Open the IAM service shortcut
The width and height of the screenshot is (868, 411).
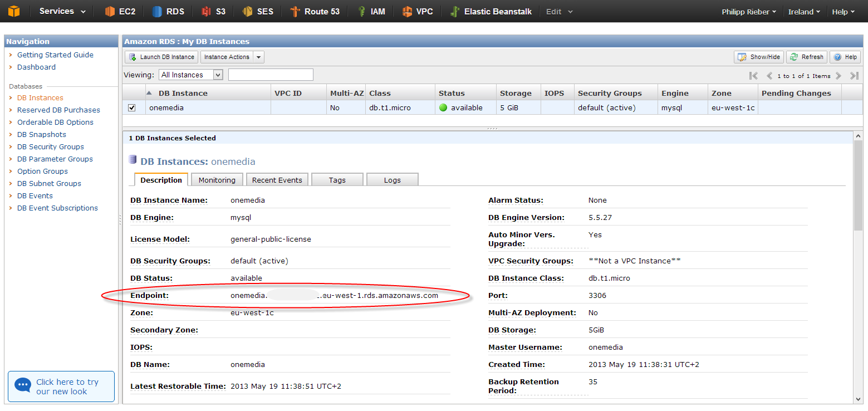(x=371, y=11)
